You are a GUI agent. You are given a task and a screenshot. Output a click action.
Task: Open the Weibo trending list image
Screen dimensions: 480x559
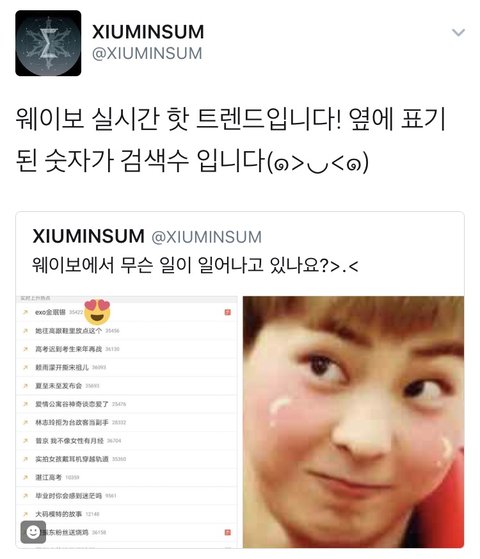pos(127,422)
